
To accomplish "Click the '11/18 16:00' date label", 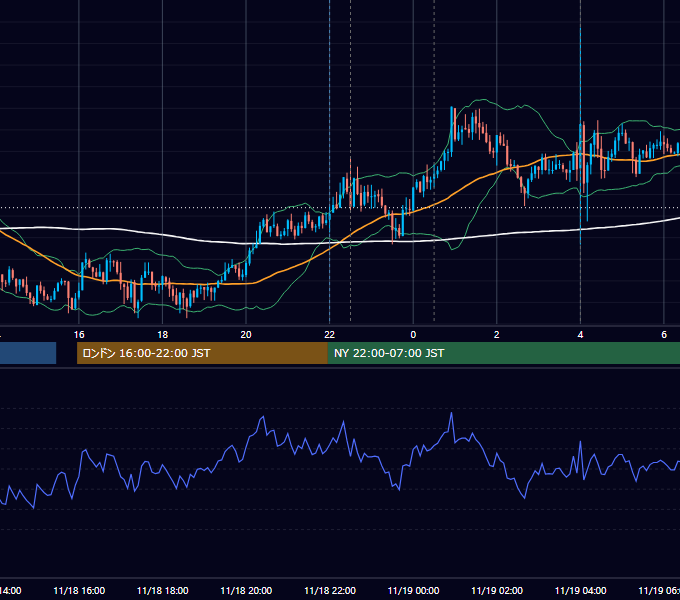I will [79, 590].
